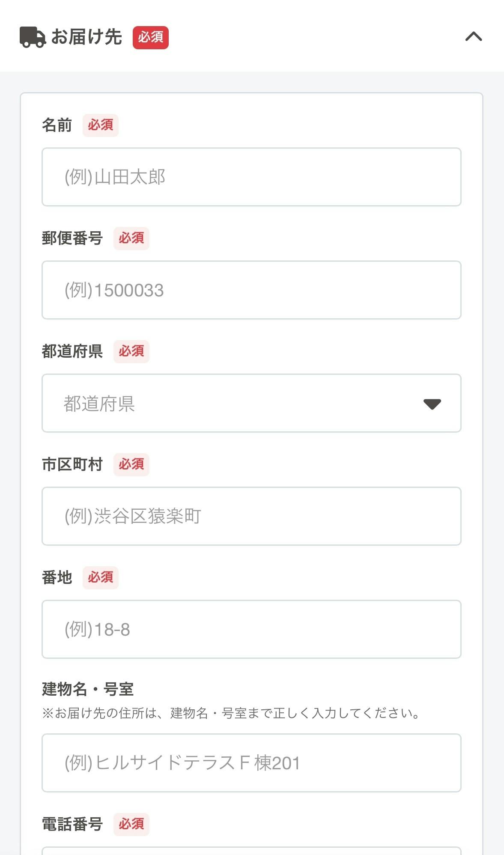Focus the 名前 input field
Screen dimensions: 504x855
click(251, 177)
